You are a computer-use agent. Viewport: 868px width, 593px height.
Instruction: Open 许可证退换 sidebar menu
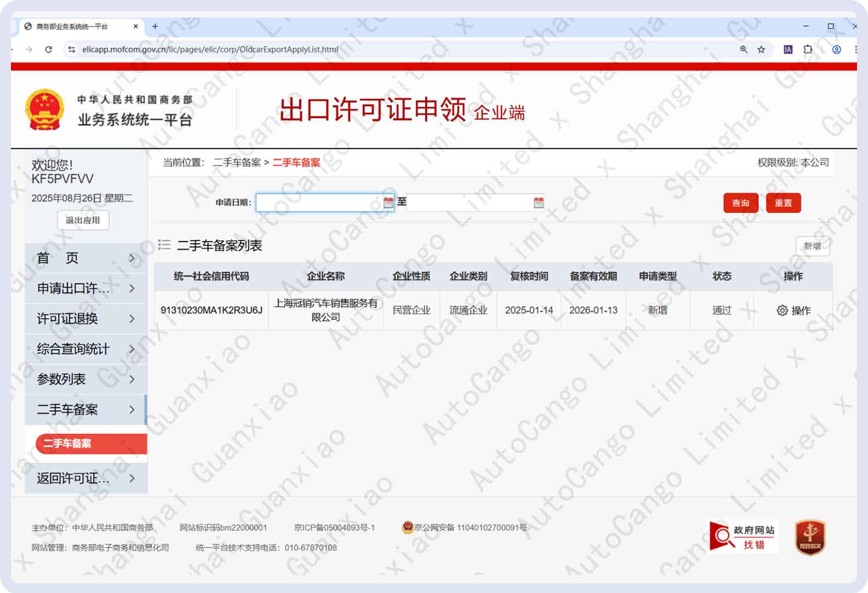point(85,319)
